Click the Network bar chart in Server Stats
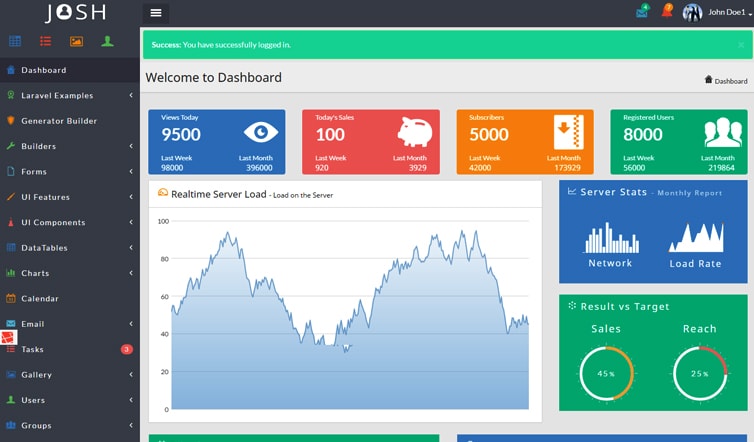The width and height of the screenshot is (754, 442). point(610,239)
